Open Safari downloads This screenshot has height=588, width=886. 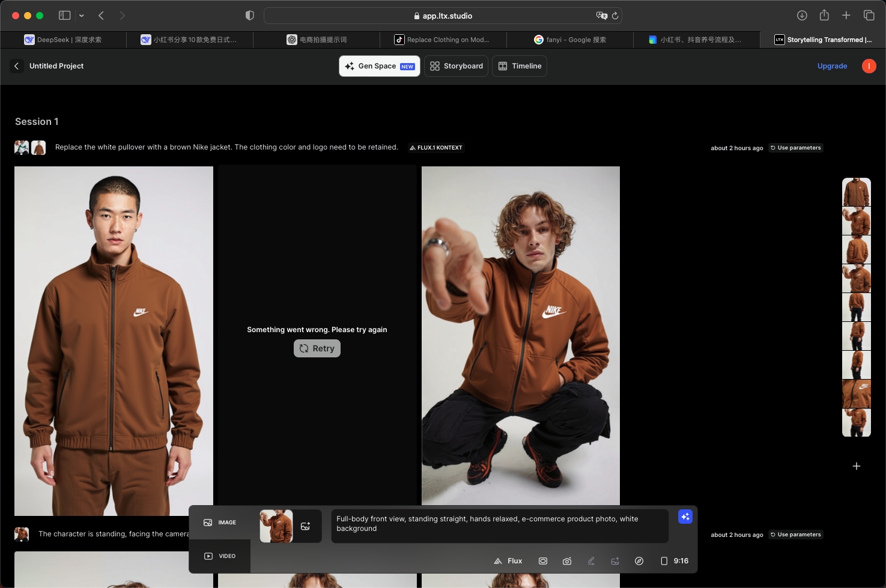(802, 16)
